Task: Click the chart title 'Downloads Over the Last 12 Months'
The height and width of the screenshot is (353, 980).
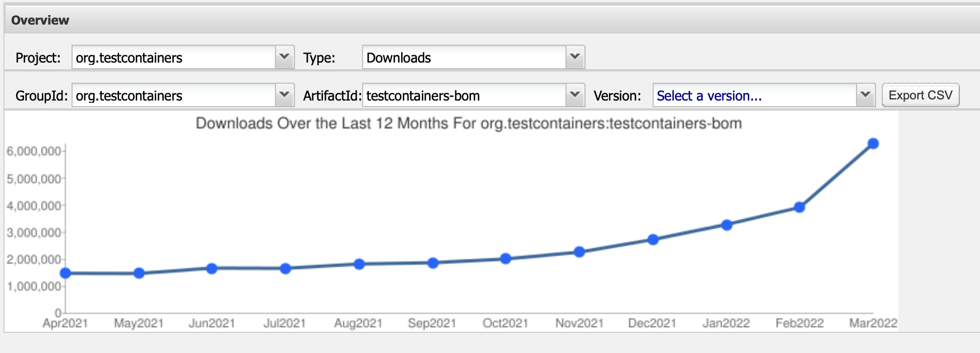Action: 468,123
